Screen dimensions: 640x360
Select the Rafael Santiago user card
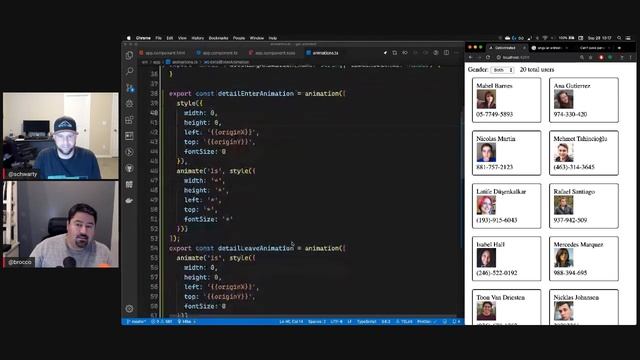coord(584,206)
